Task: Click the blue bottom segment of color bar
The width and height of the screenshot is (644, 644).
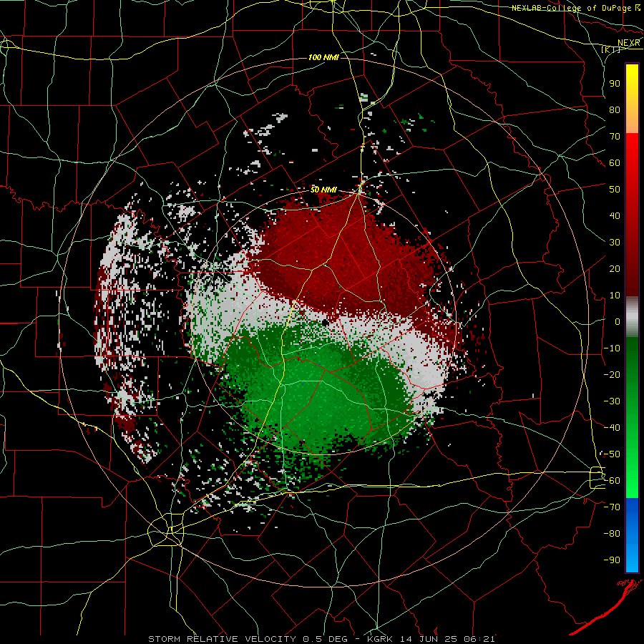Action: pyautogui.click(x=632, y=535)
